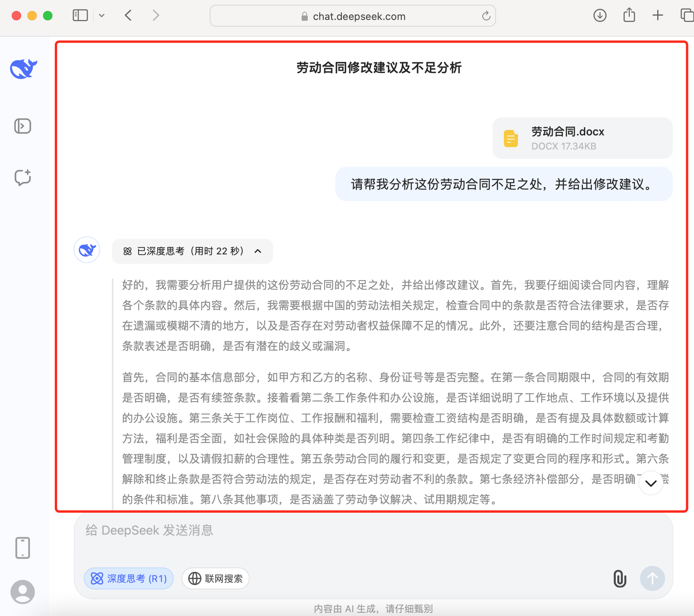Click the send message arrow button
694x616 pixels.
(x=652, y=578)
